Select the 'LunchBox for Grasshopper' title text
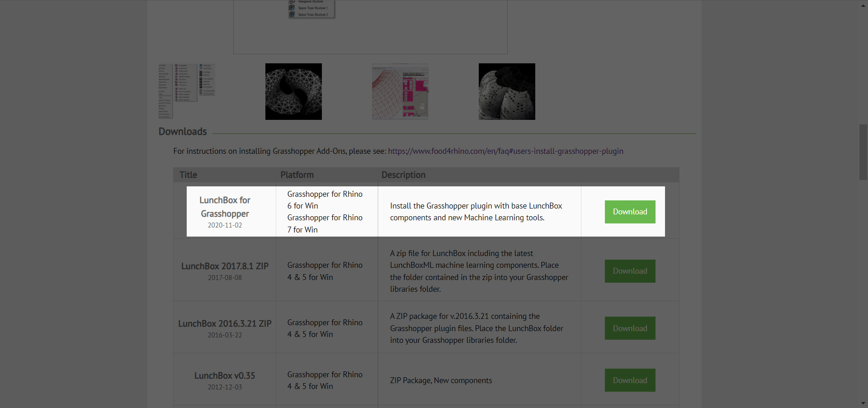868x408 pixels. 225,207
